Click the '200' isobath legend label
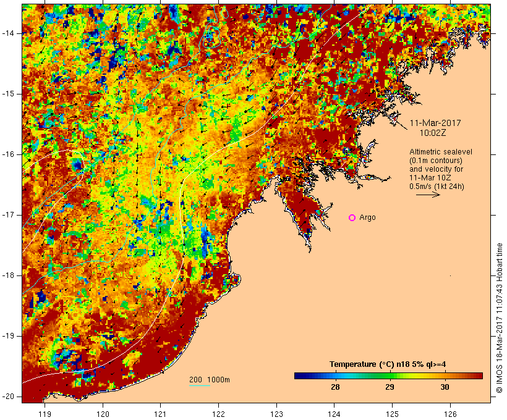The height and width of the screenshot is (420, 507). coord(195,380)
